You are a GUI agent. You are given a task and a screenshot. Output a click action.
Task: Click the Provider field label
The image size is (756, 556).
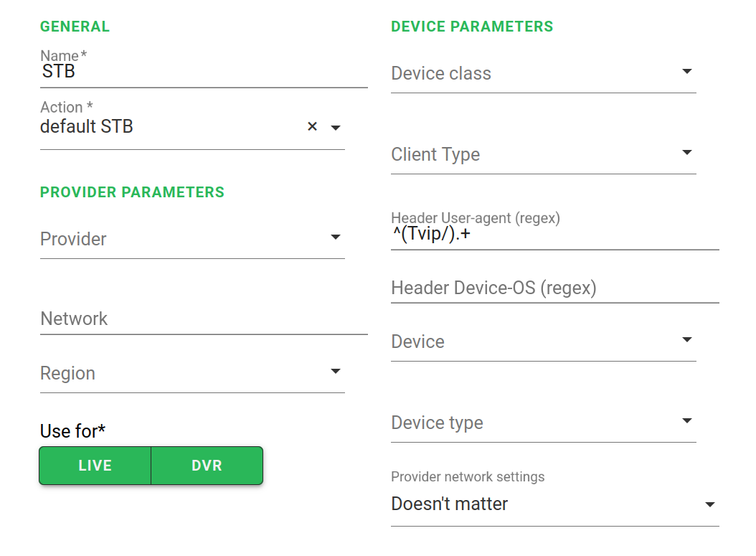tap(73, 239)
